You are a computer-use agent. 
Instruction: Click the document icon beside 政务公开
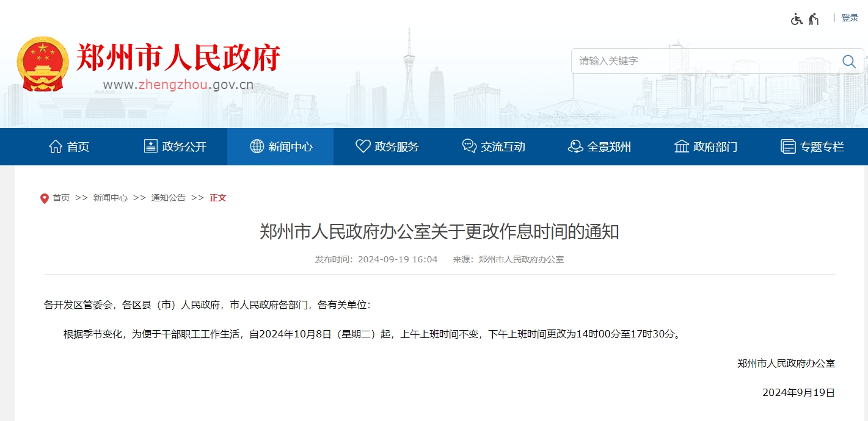coord(150,146)
